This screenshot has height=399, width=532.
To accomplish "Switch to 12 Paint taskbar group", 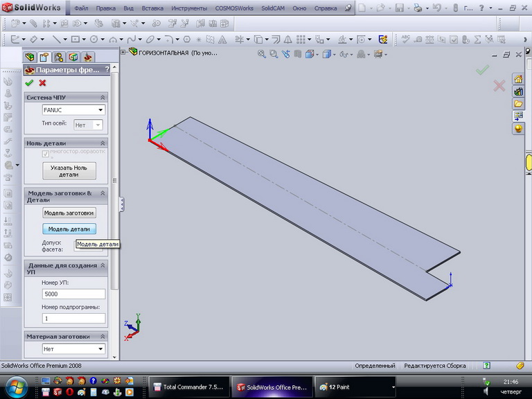I will click(x=355, y=387).
